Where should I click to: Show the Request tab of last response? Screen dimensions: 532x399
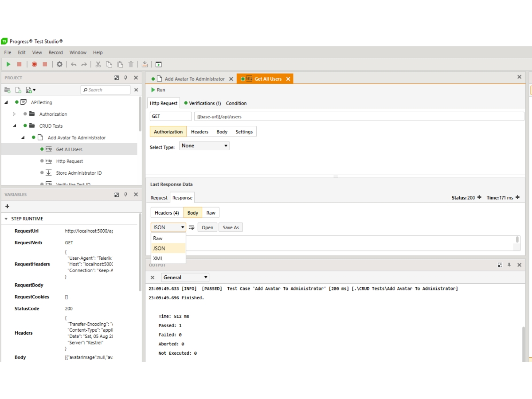click(x=159, y=198)
